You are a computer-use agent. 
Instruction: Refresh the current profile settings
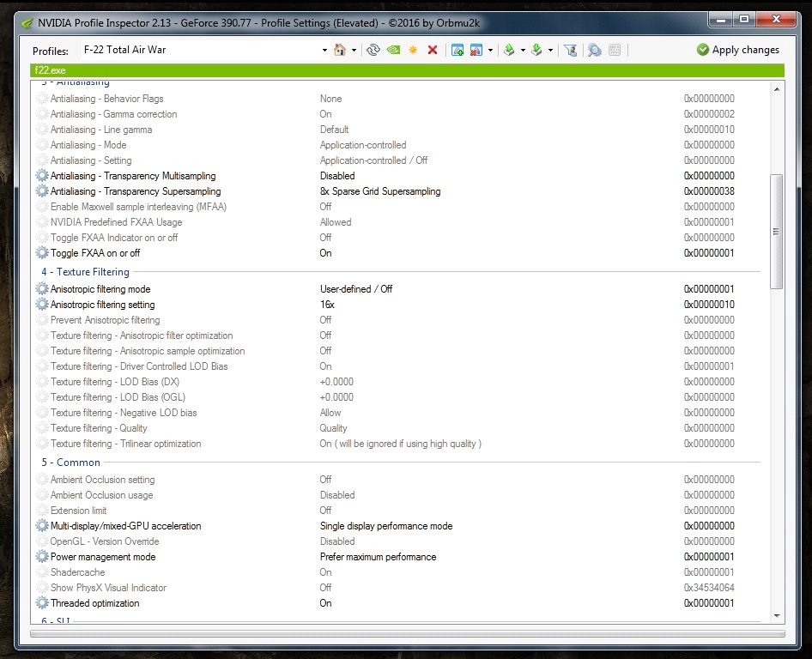tap(373, 50)
